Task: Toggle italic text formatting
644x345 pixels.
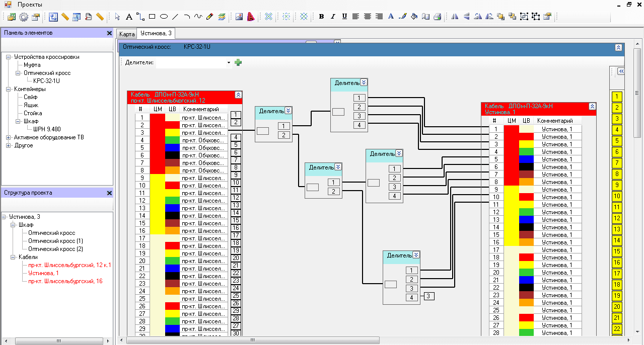Action: (x=333, y=17)
